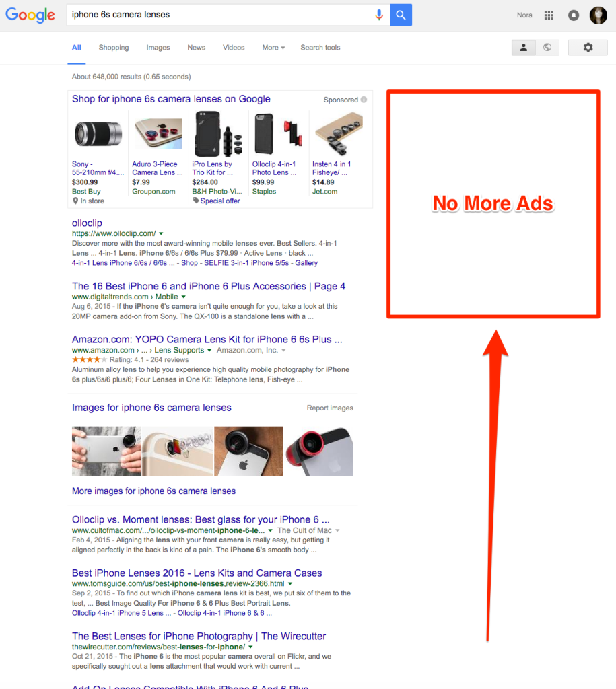Click the microphone voice search icon
This screenshot has height=689, width=616.
[x=379, y=15]
